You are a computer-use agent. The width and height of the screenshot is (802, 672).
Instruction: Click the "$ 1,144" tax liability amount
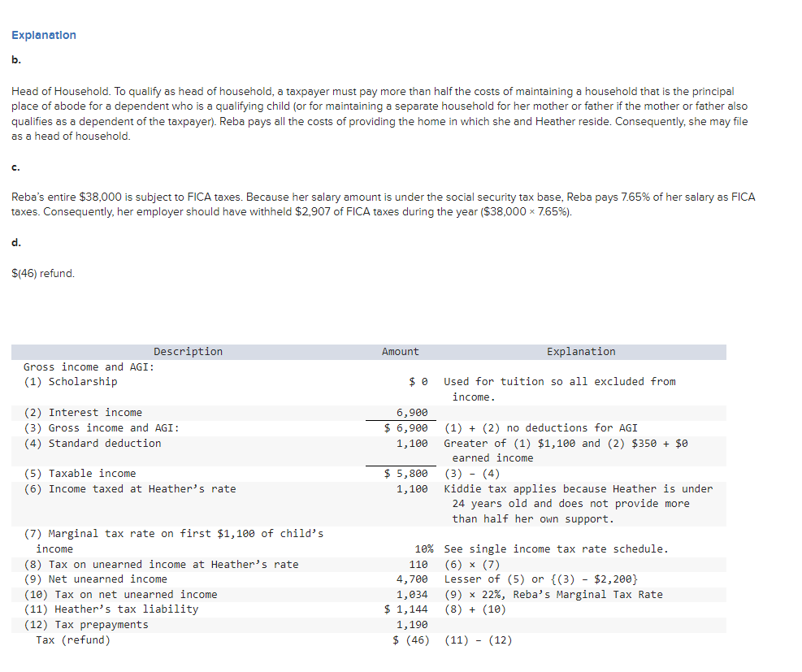pos(406,609)
